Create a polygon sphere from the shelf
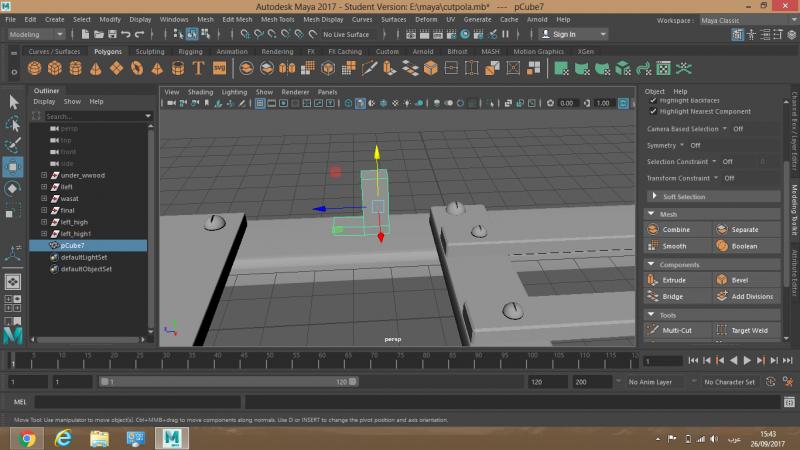 35,68
